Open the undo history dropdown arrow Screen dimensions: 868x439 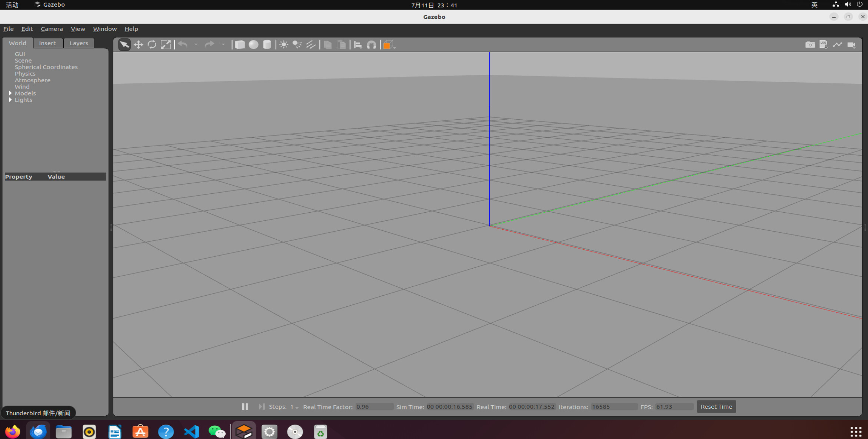[196, 45]
